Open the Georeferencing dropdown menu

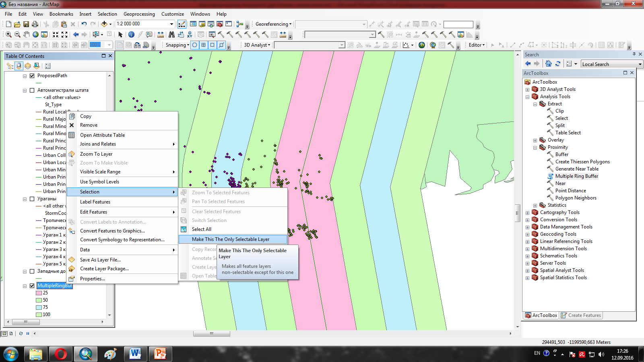click(273, 24)
